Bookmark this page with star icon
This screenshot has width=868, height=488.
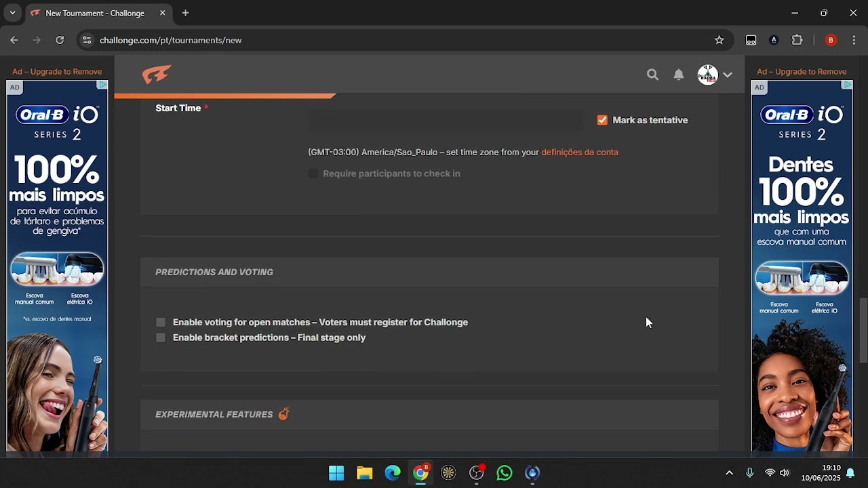pos(719,40)
